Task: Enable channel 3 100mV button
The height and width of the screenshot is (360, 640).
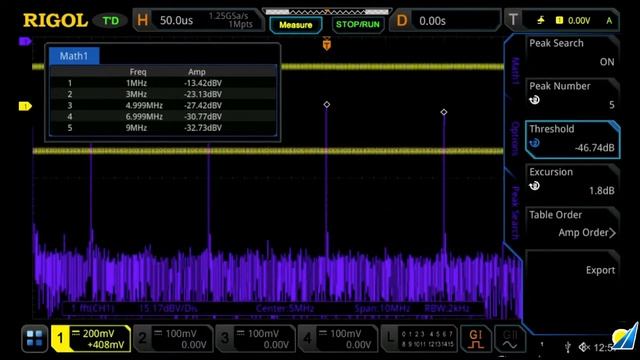Action: pos(255,339)
